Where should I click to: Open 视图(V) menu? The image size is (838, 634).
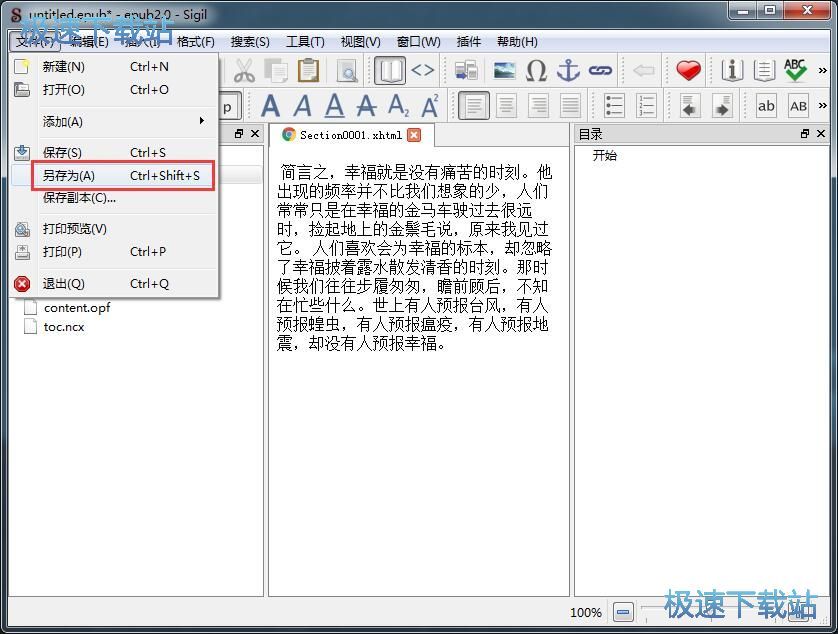[361, 42]
